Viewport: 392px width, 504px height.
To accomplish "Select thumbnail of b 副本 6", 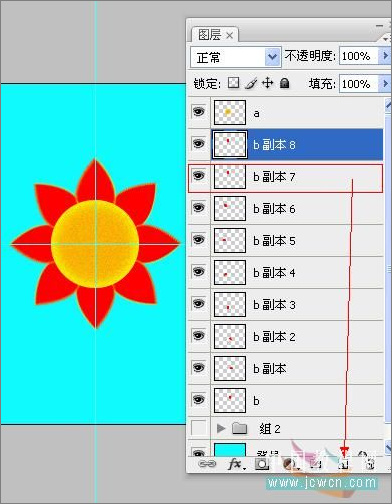I will (x=230, y=208).
